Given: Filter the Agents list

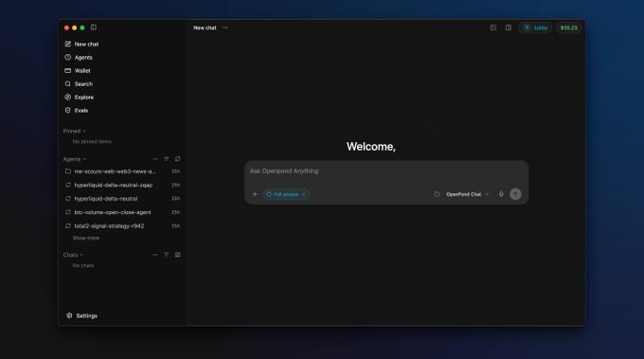Looking at the screenshot, I should [x=167, y=159].
